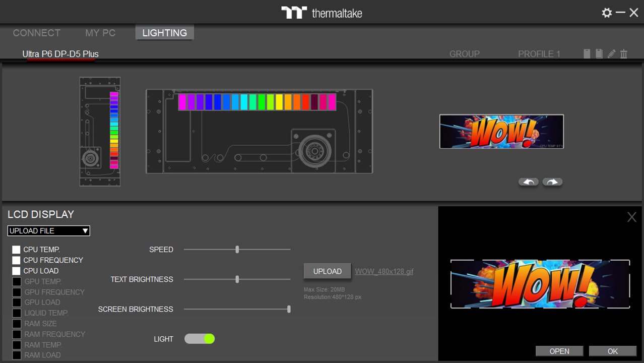Enable the CPU TEMP. checkbox
Screen dimensions: 644x363
(x=17, y=250)
